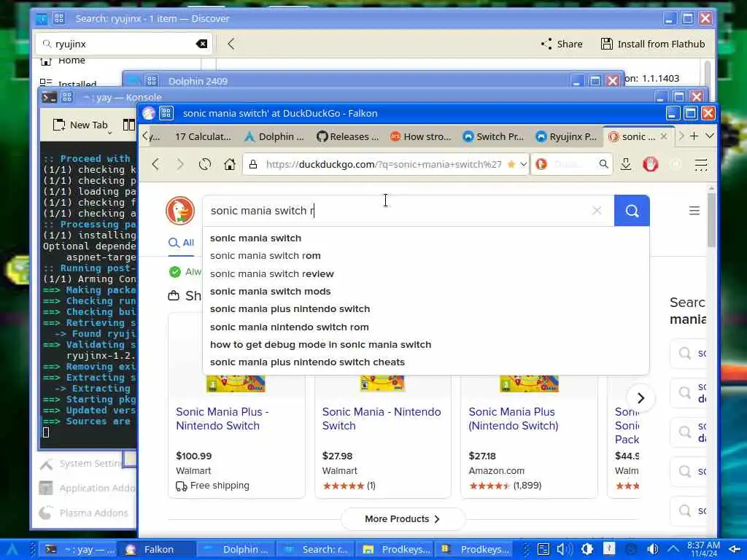Expand the tab list dropdown arrow

click(709, 136)
